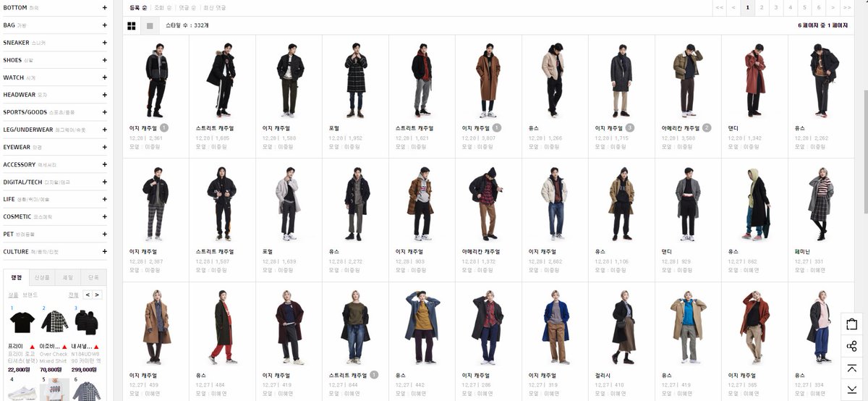Go to page 5

(x=804, y=7)
